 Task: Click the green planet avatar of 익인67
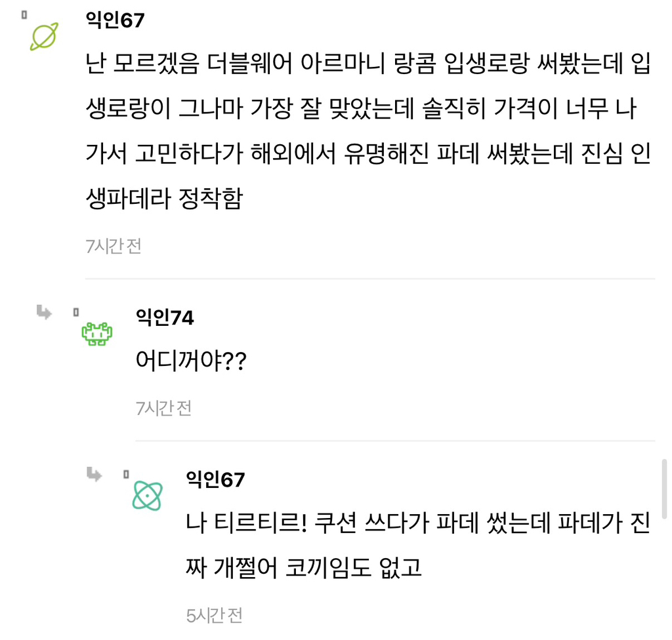click(45, 36)
